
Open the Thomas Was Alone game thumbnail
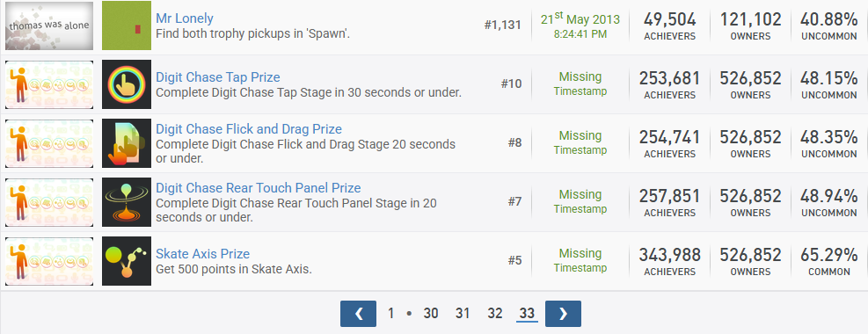coord(49,25)
